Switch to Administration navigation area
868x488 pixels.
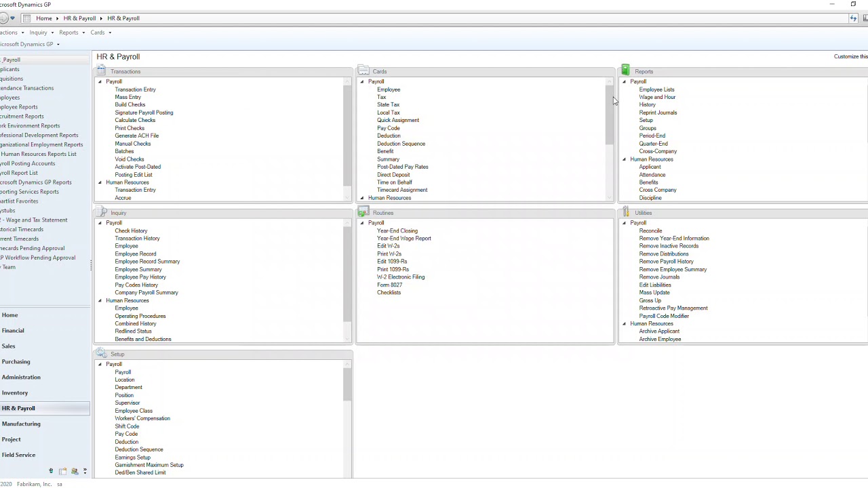coord(21,378)
